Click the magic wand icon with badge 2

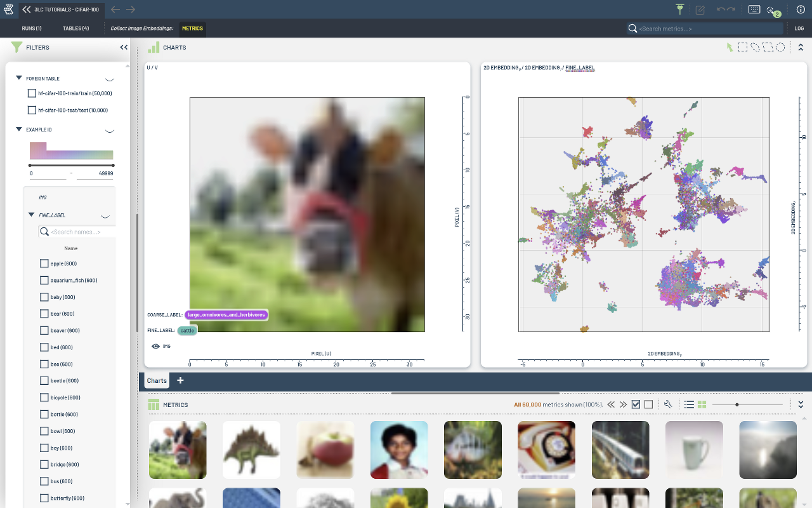pyautogui.click(x=771, y=10)
